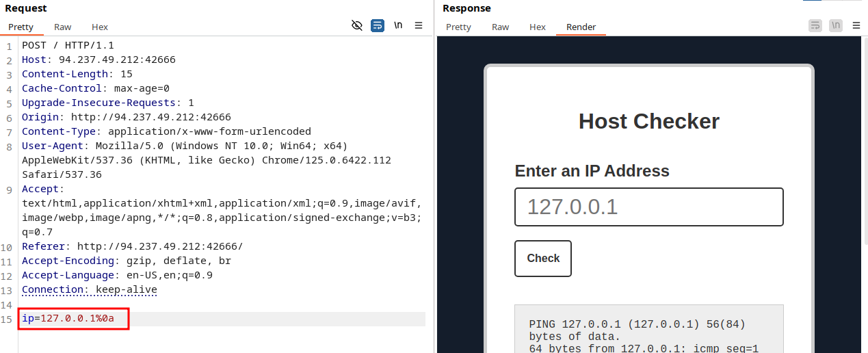Click the 'Enter an IP Address' label
The height and width of the screenshot is (353, 868).
(592, 171)
